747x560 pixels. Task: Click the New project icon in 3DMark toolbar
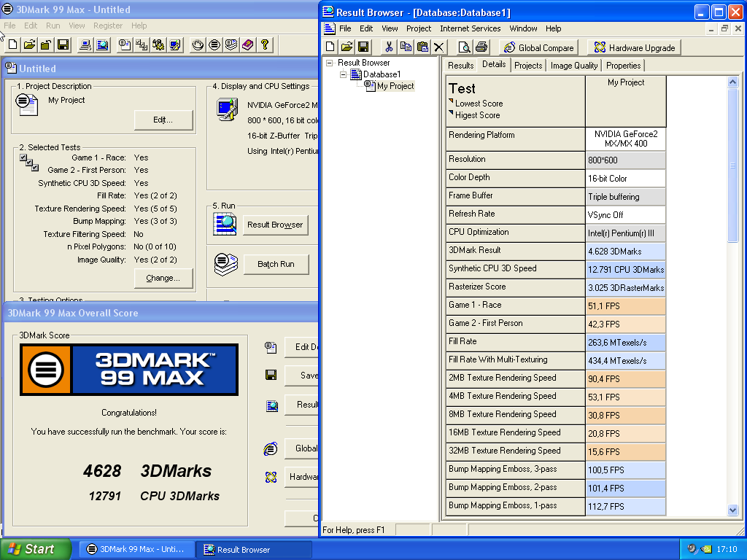13,44
